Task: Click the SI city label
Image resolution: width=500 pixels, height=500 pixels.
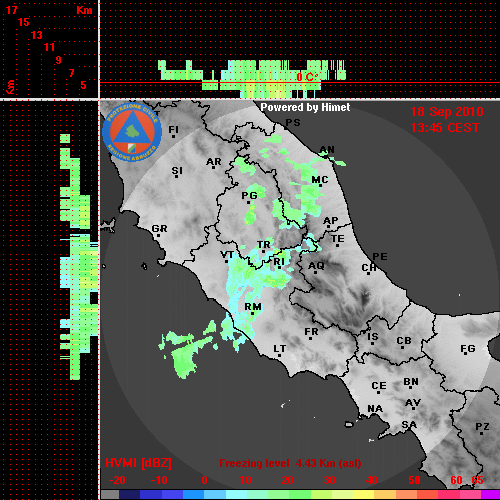Action: pyautogui.click(x=177, y=171)
